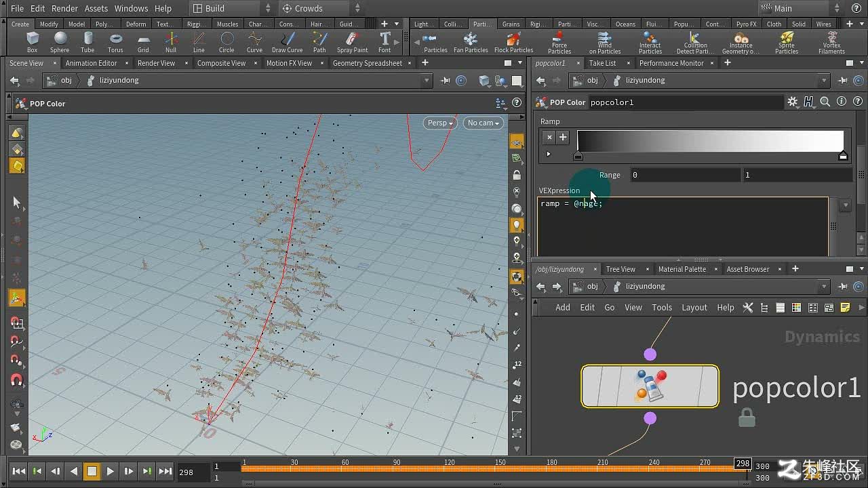Select the Spray Paint tool

pos(352,42)
